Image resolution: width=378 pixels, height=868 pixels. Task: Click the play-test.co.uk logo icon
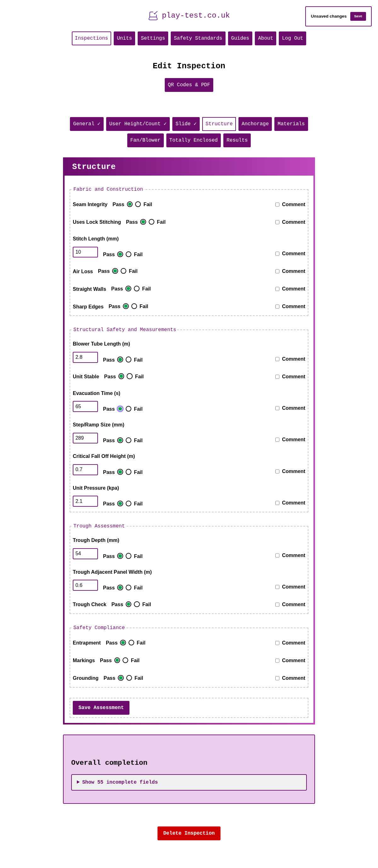click(153, 15)
